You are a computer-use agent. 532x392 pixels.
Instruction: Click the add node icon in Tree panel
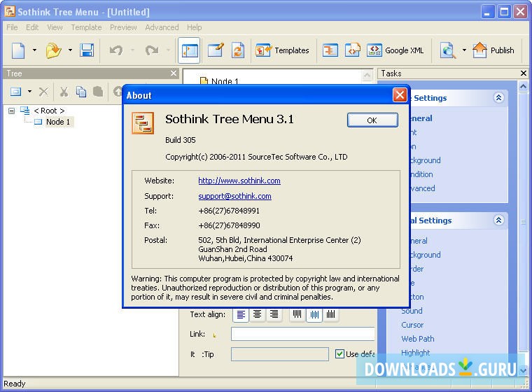click(15, 92)
